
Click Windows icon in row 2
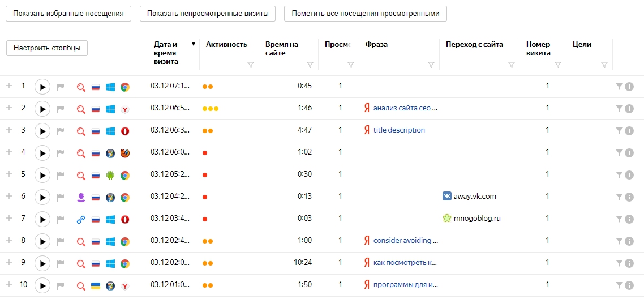110,109
